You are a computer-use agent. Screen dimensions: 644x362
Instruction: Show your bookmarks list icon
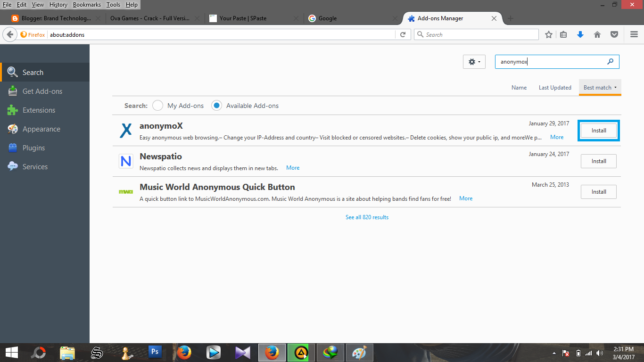563,34
